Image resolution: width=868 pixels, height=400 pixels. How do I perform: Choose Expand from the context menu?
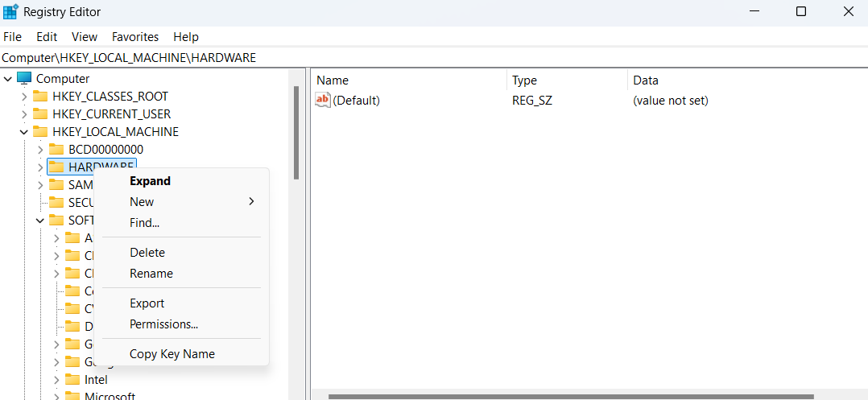(x=182, y=181)
